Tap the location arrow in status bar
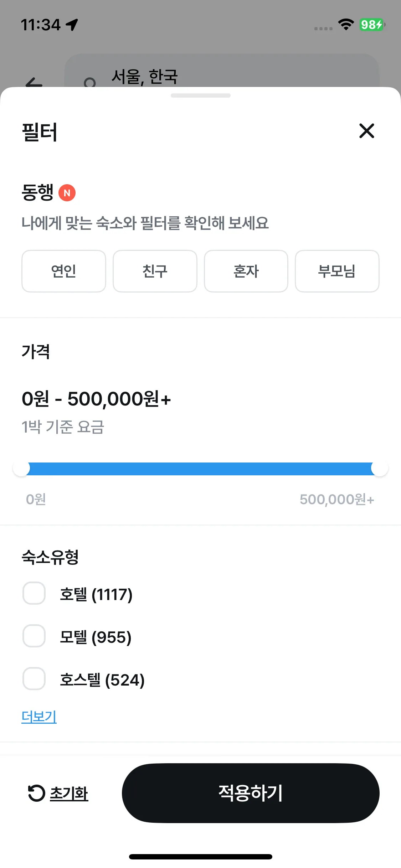Screen dimensions: 401x868 72,25
